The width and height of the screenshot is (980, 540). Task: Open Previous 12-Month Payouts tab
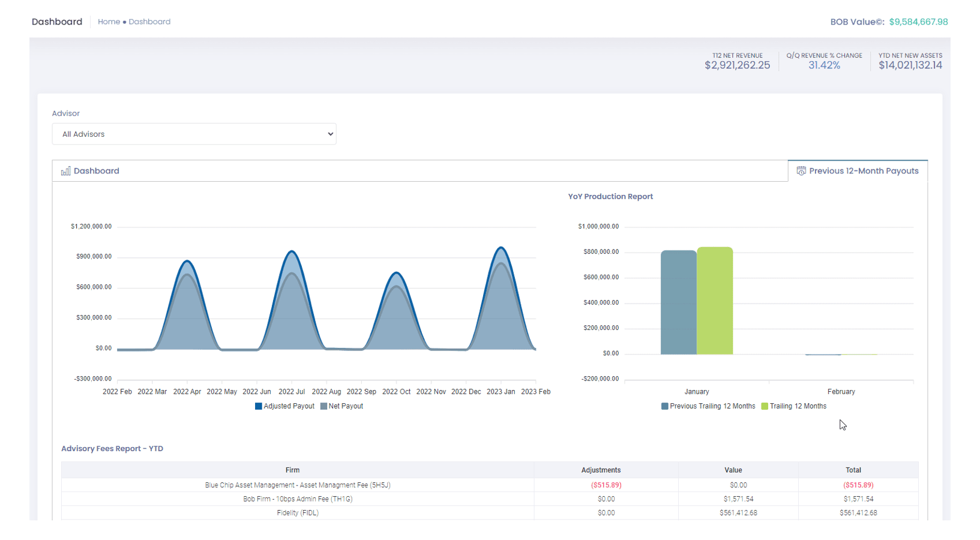point(863,171)
